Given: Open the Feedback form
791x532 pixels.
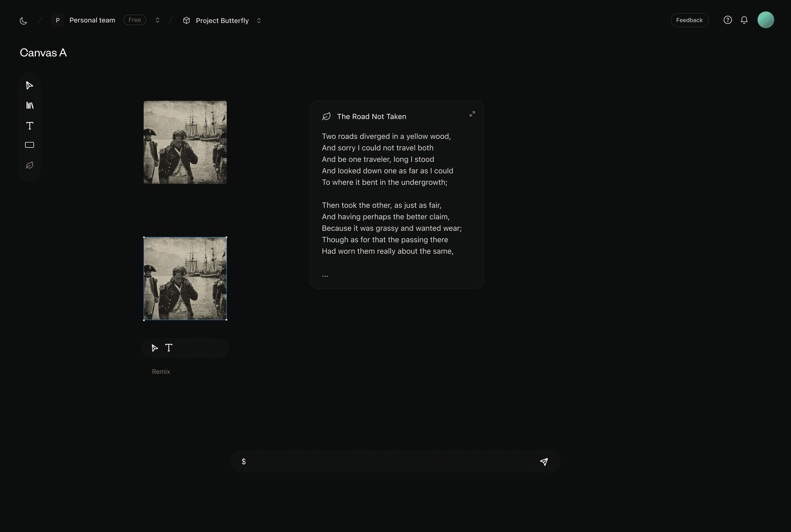Looking at the screenshot, I should point(689,20).
